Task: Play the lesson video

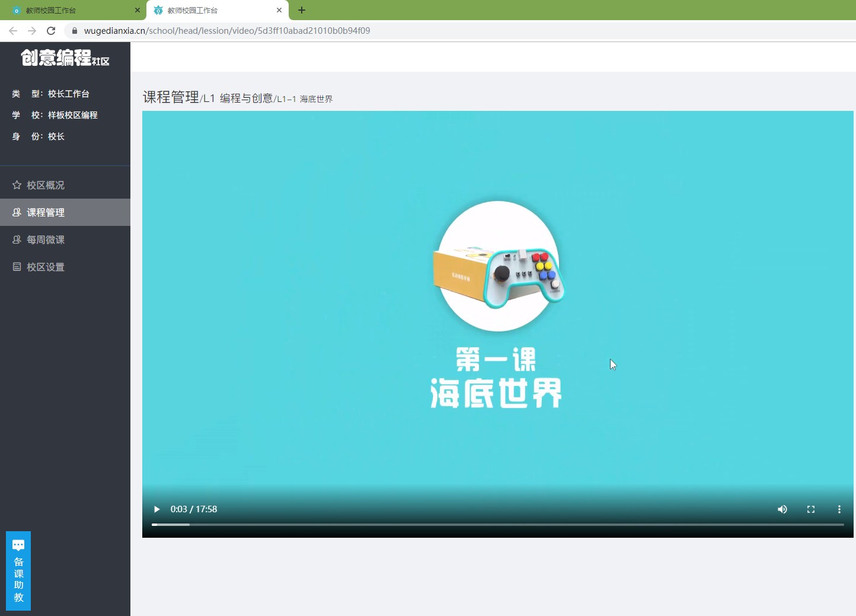Action: point(156,509)
